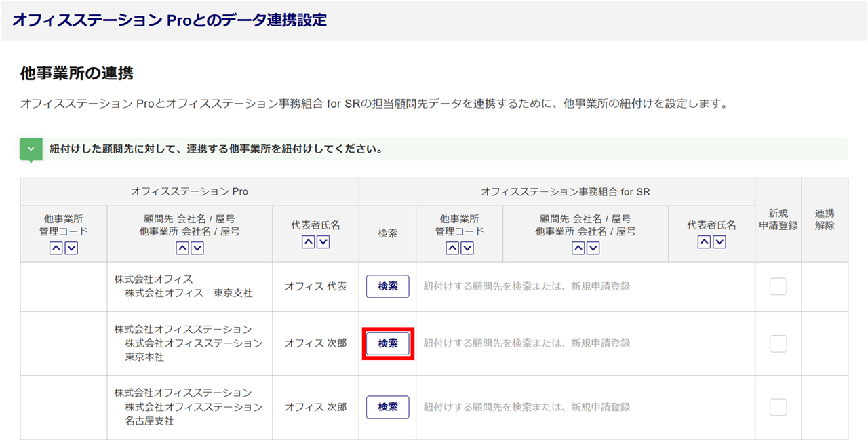
Task: Select 東京本社 company name cell
Action: tap(190, 343)
